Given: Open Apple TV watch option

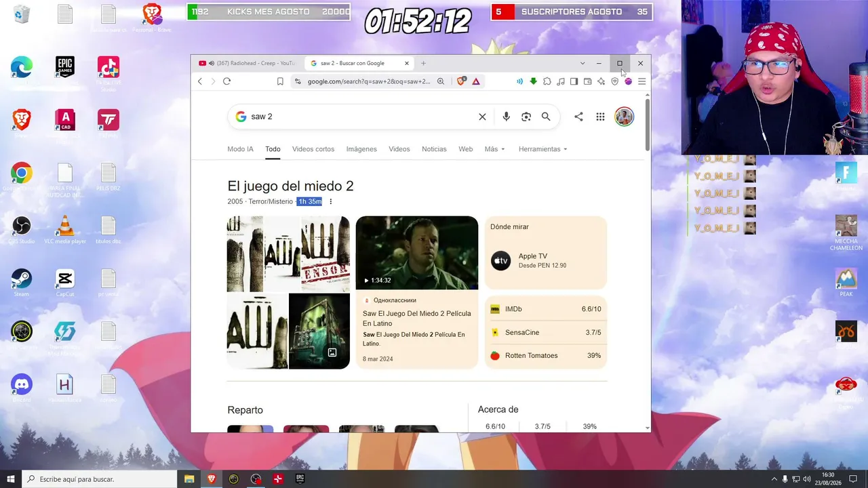Looking at the screenshot, I should coord(546,260).
